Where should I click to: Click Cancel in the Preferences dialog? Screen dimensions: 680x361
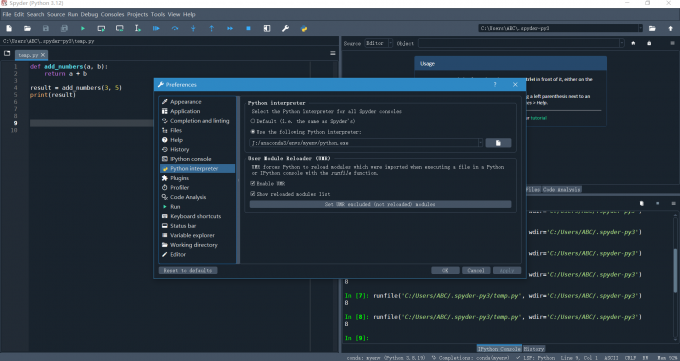(476, 270)
